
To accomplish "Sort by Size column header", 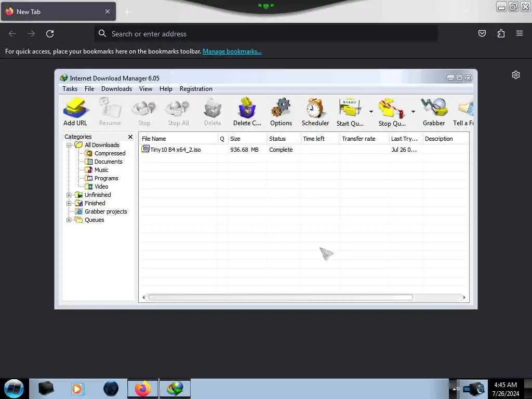I will (x=247, y=139).
